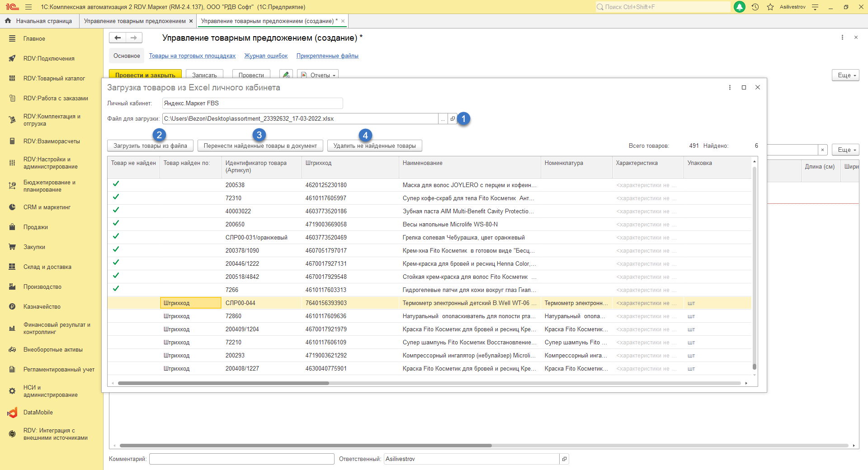Click the Комментарий input field
Image resolution: width=868 pixels, height=470 pixels.
click(241, 459)
